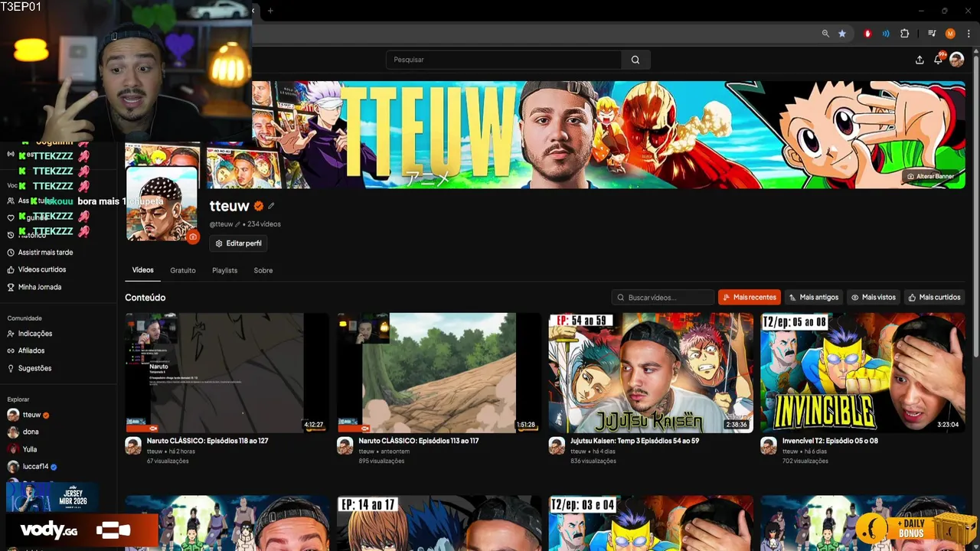
Task: Open Afiliados under Comunidade
Action: (x=31, y=350)
